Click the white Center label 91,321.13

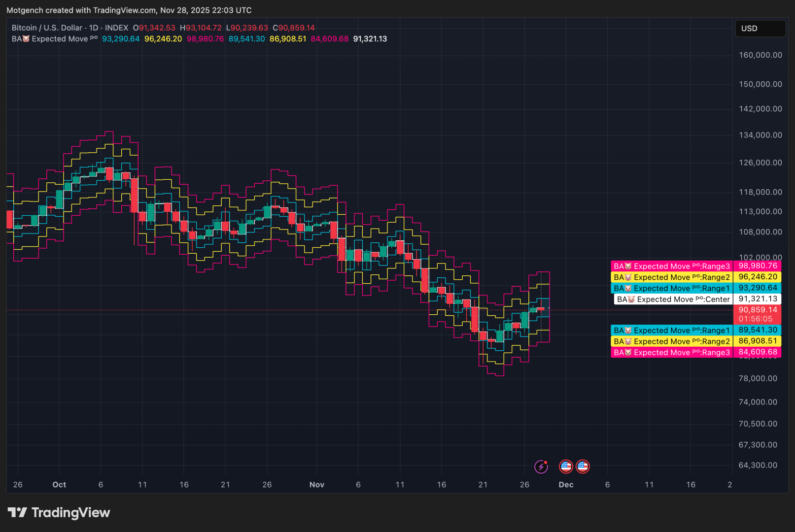pyautogui.click(x=759, y=299)
